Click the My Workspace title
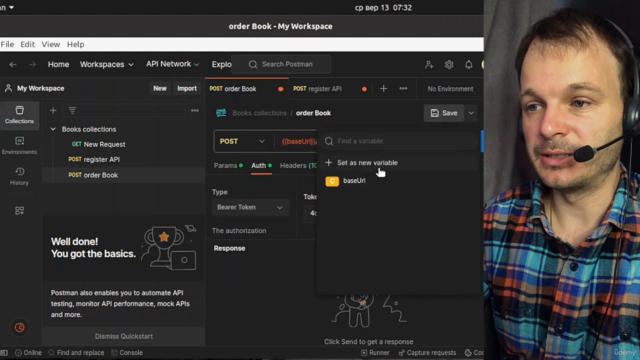This screenshot has width=640, height=360. [40, 89]
